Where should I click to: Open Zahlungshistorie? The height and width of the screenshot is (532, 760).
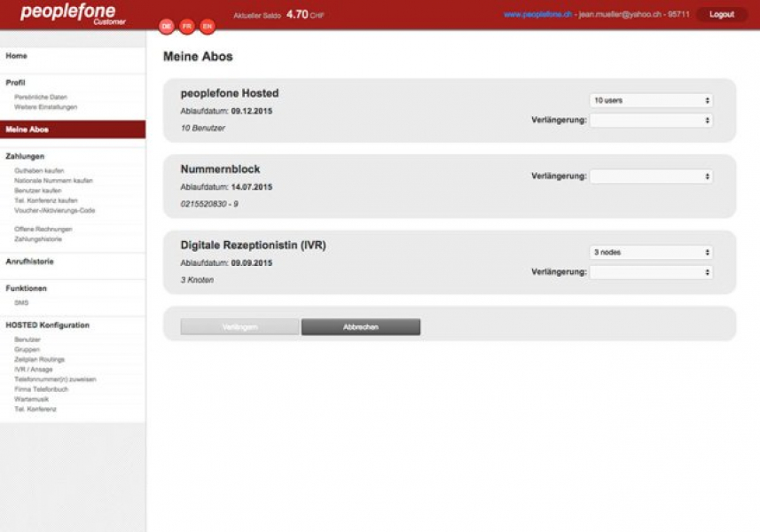click(38, 239)
